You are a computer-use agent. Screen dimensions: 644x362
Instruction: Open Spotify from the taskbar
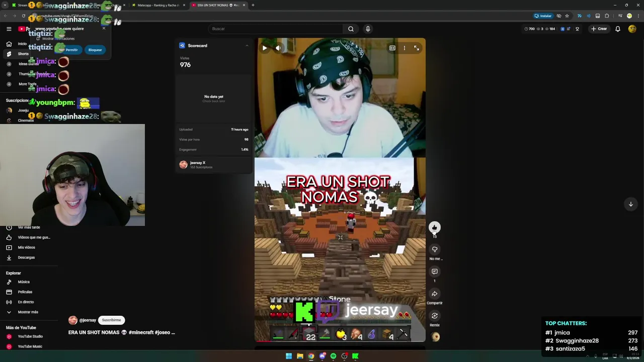[x=333, y=356]
